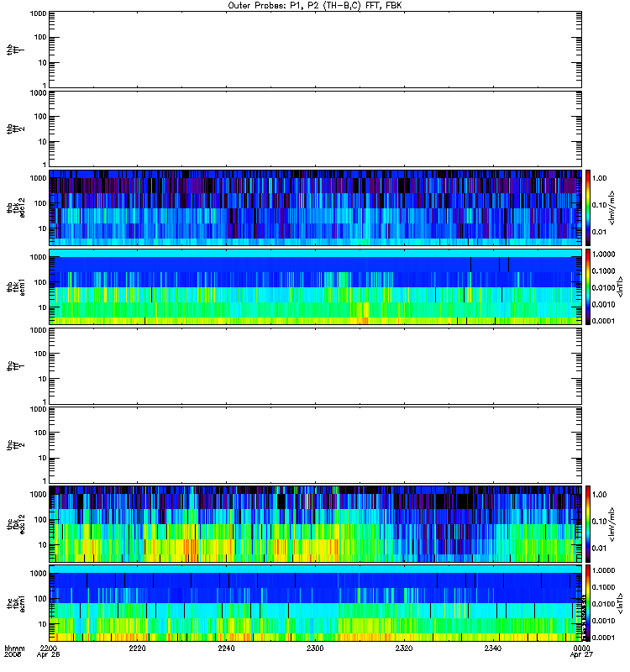Click the 'hhmm' axis unit label
The image size is (630, 672).
14,648
